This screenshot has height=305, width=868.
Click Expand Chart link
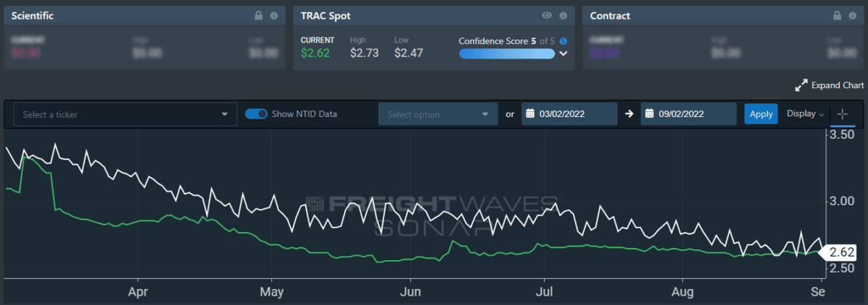tap(838, 85)
